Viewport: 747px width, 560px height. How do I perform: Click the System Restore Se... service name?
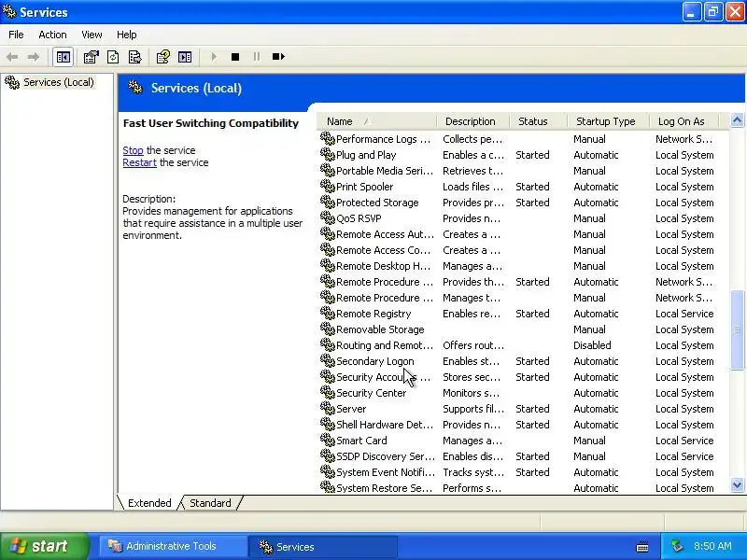(385, 488)
